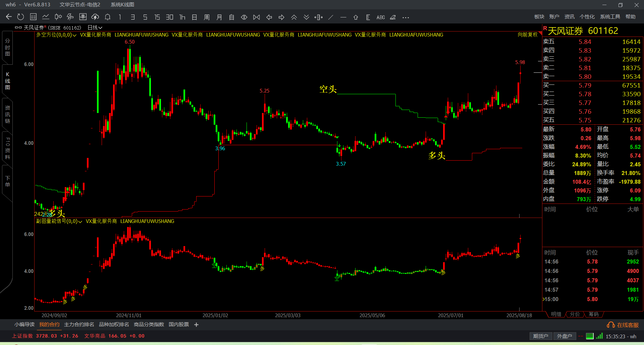Select the 30-minute period
644x345 pixels.
coord(170,17)
